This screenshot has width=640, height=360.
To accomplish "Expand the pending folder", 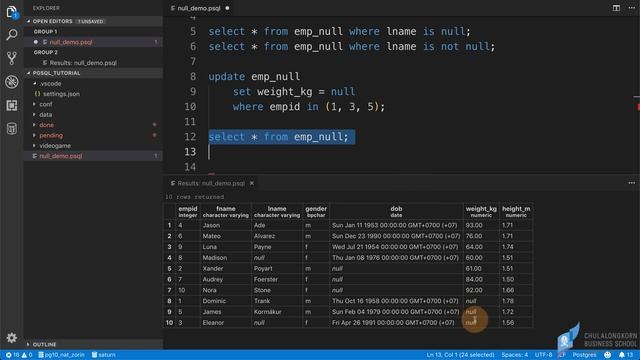I will [x=51, y=136].
